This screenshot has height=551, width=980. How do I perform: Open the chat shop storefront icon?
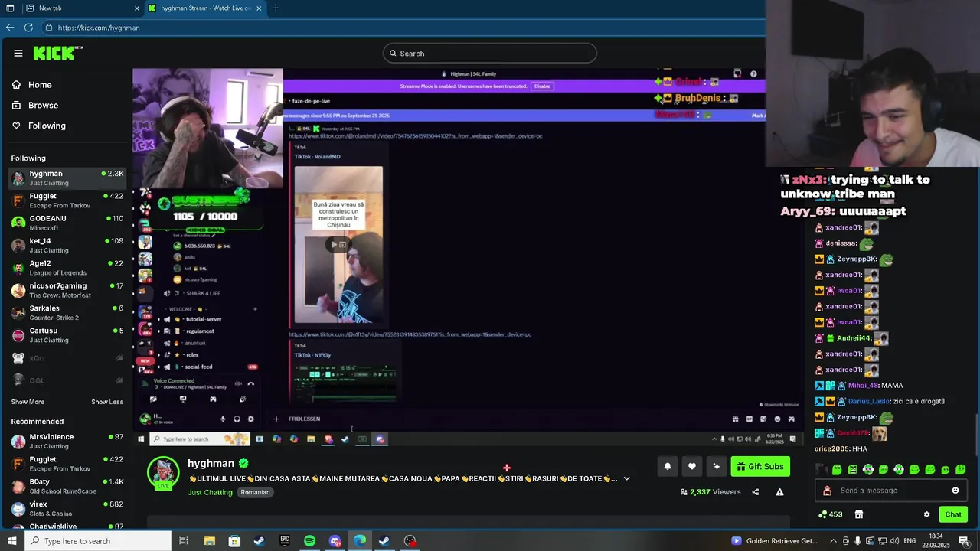[x=859, y=514]
